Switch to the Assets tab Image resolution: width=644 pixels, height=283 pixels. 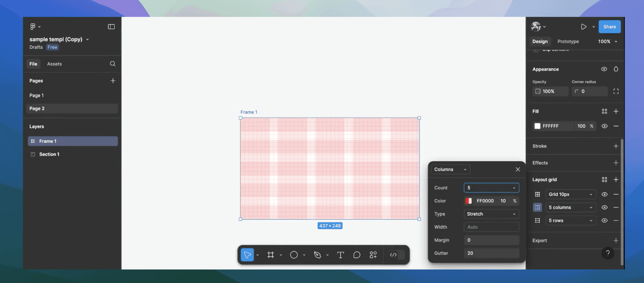[54, 64]
